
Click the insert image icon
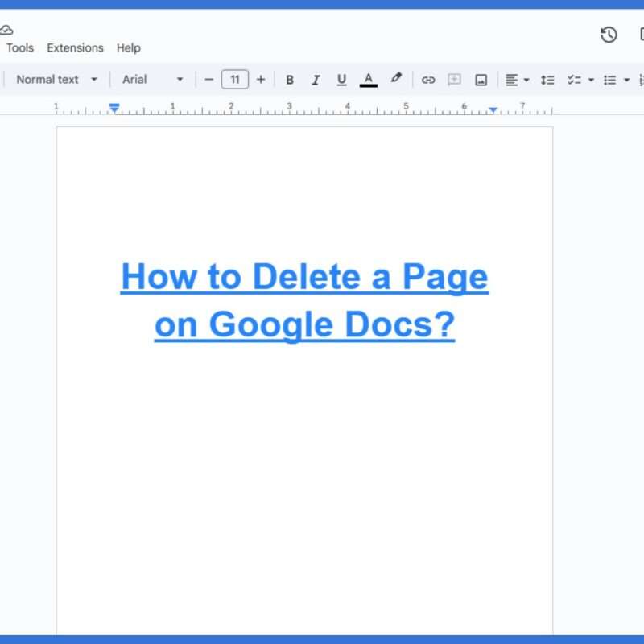pos(481,80)
